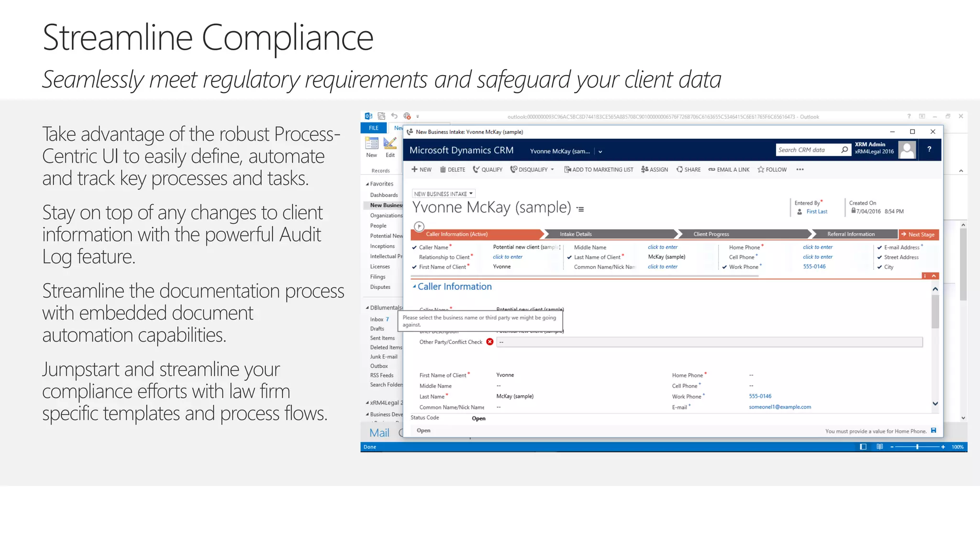Click the Next Stage button
This screenshot has height=551, width=980.
tap(919, 234)
